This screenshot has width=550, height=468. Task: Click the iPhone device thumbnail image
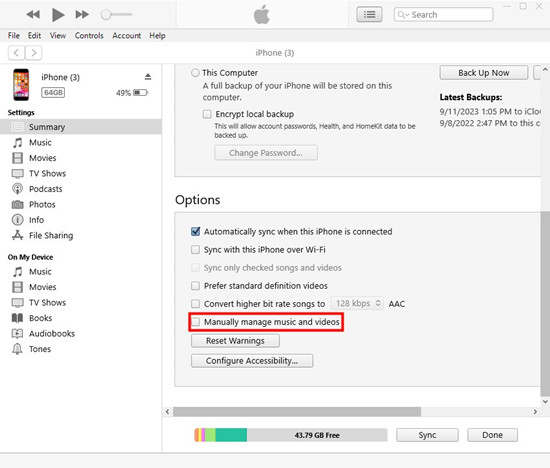[x=21, y=85]
